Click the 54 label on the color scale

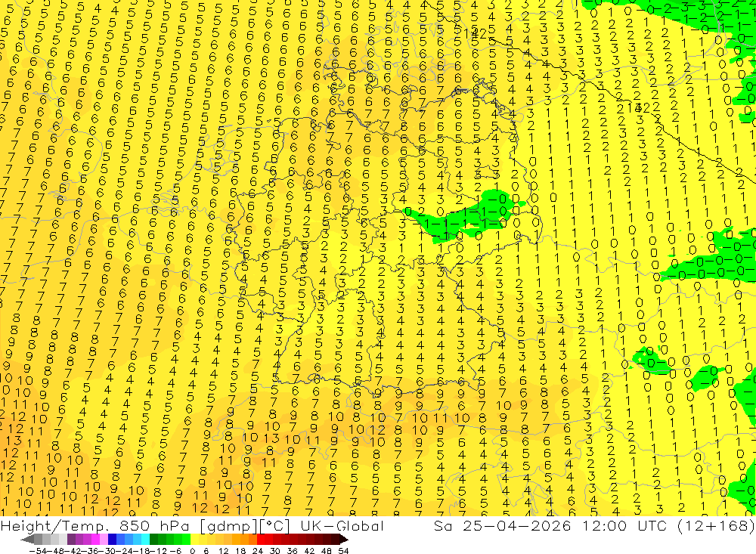(x=343, y=551)
